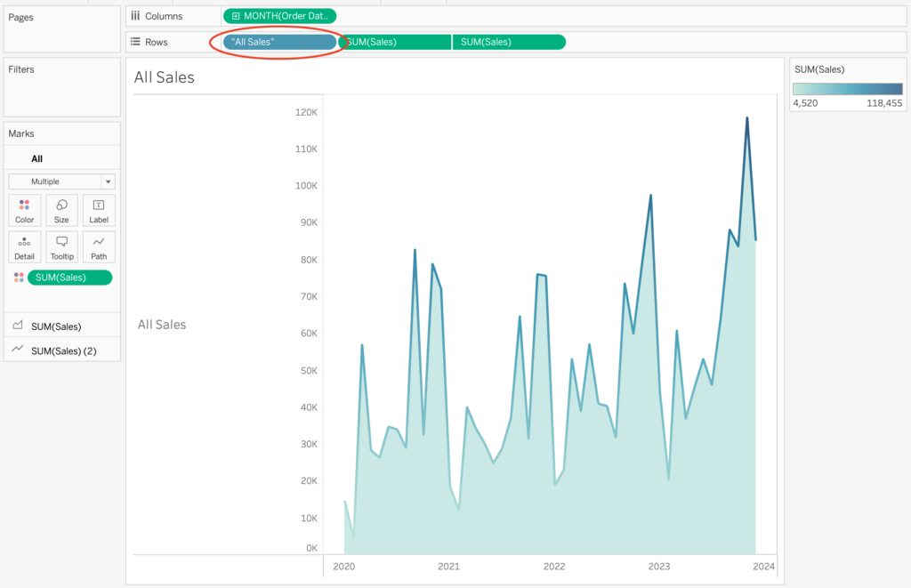The image size is (911, 588).
Task: Open the Color marks property
Action: click(25, 210)
